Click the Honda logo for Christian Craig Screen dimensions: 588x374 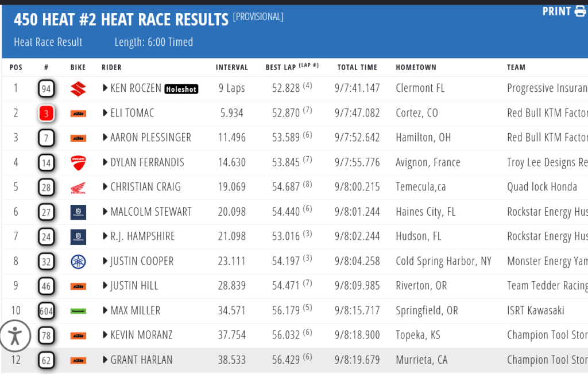click(x=78, y=188)
